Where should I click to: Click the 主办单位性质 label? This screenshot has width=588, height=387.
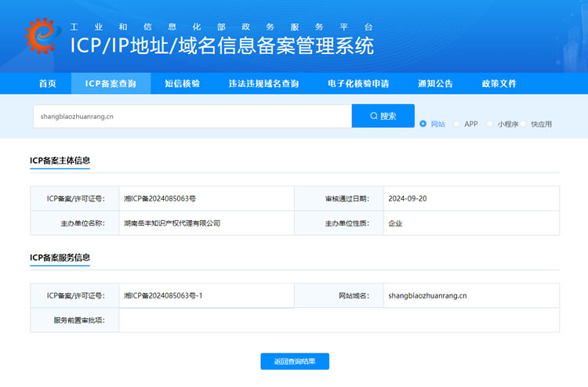347,223
